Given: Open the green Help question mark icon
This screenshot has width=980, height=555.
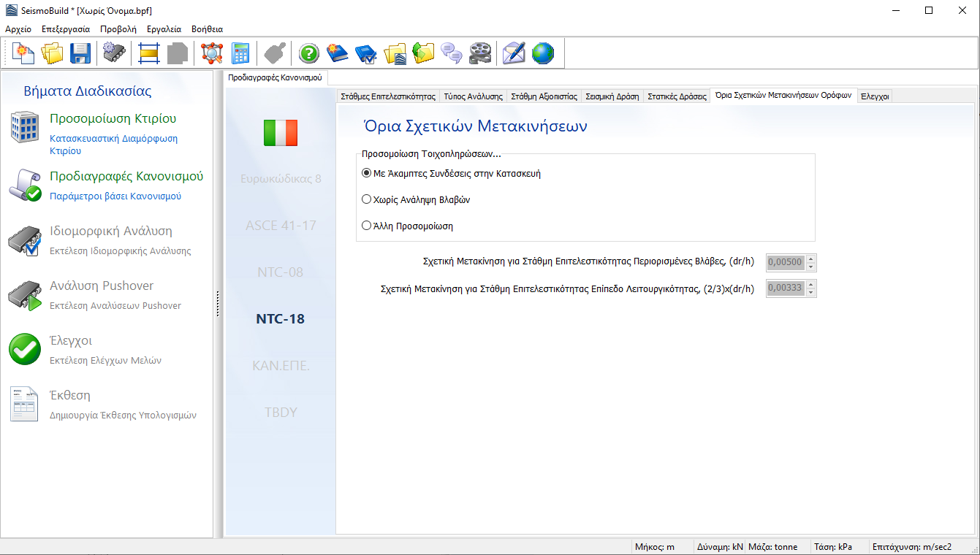Looking at the screenshot, I should pos(309,53).
